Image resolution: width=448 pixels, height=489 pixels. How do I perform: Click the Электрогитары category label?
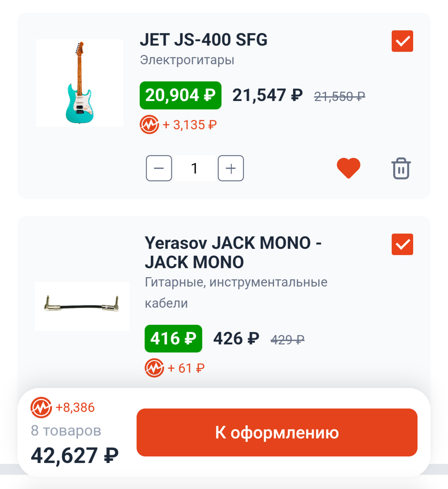(187, 60)
